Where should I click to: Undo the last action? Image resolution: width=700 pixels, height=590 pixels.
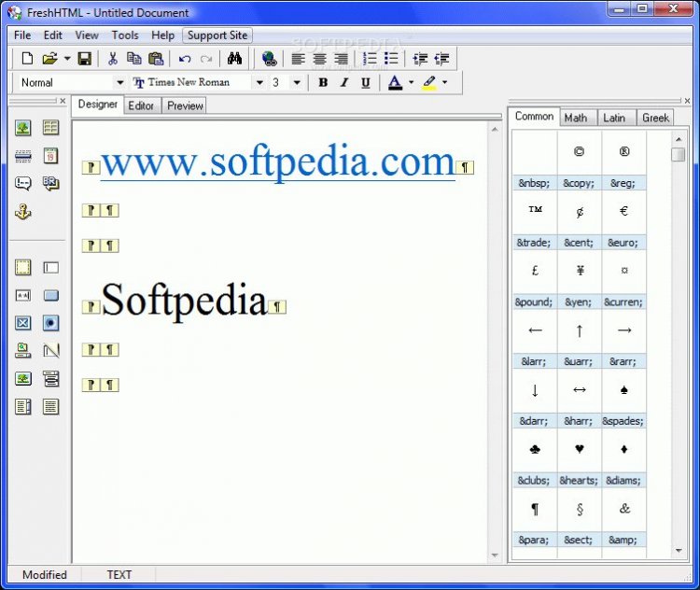pos(185,59)
